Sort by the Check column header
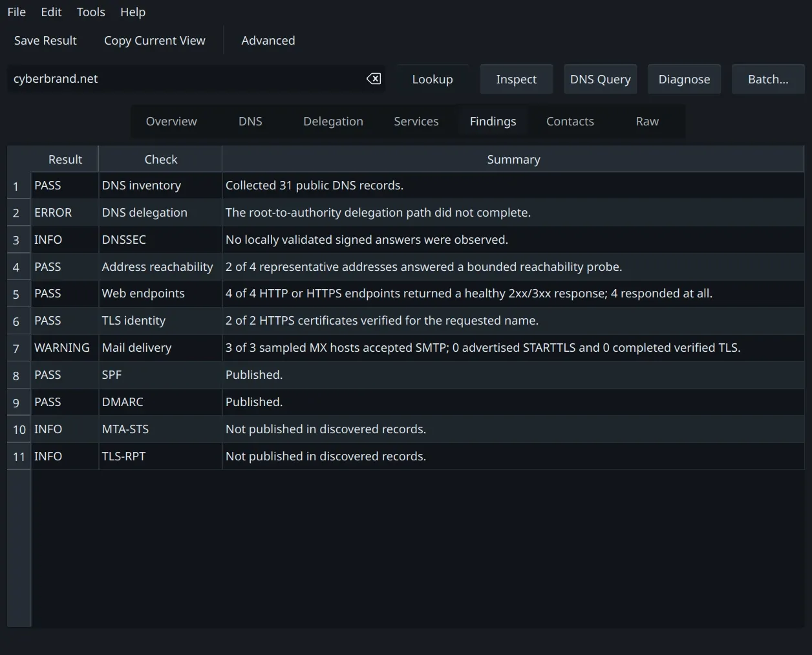The image size is (812, 655). tap(160, 160)
